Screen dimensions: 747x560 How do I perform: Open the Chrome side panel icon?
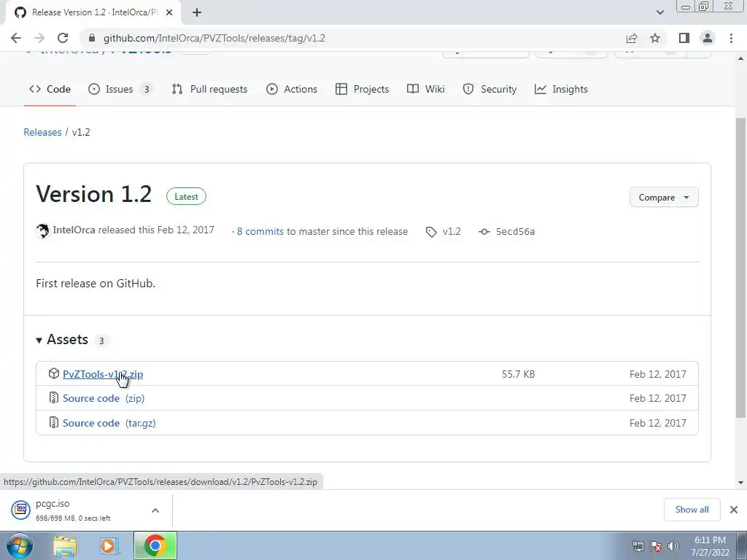684,38
